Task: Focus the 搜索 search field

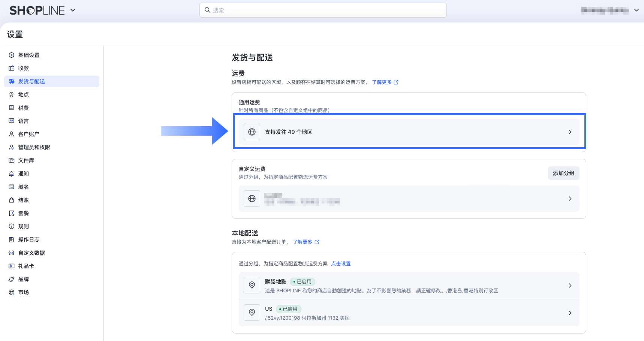Action: (x=323, y=10)
